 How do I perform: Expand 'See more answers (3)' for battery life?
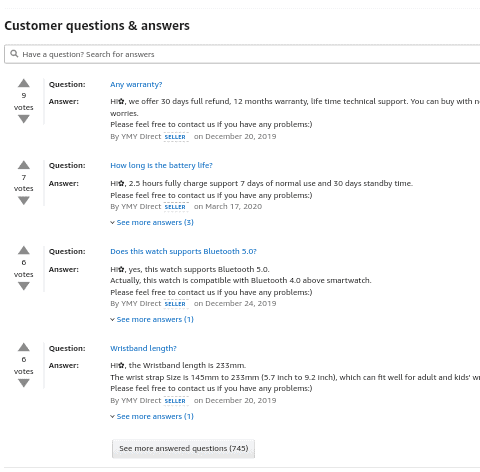coord(152,222)
